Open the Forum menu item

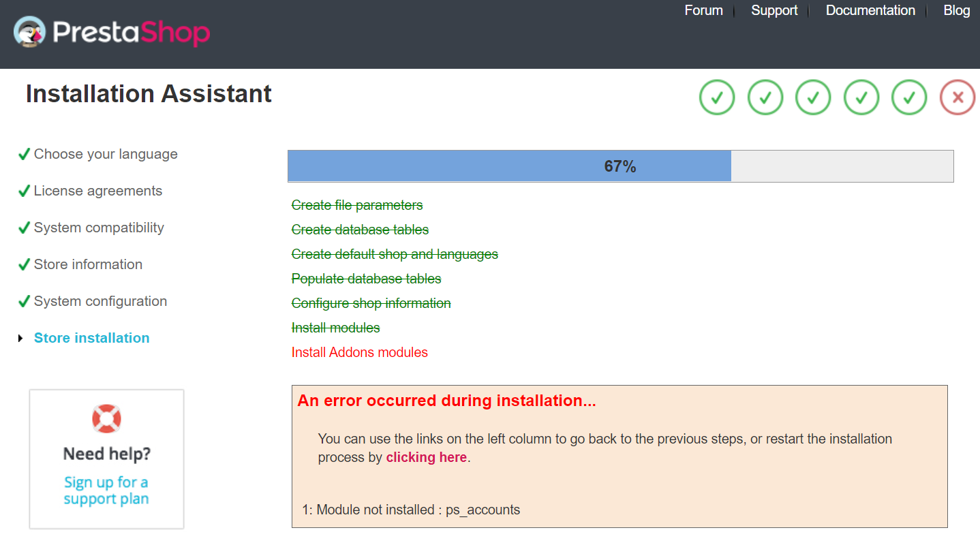click(x=703, y=10)
